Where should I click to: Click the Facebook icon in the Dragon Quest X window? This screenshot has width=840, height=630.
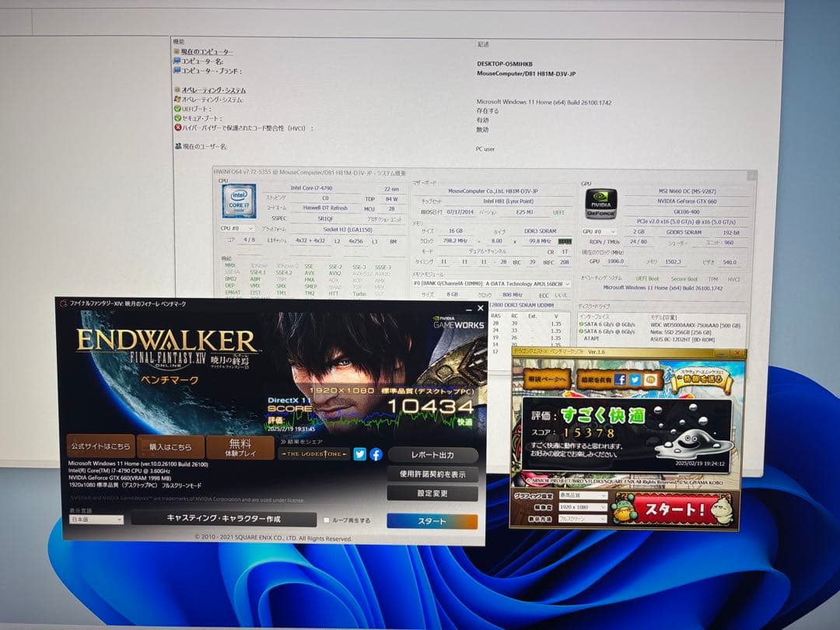(621, 380)
